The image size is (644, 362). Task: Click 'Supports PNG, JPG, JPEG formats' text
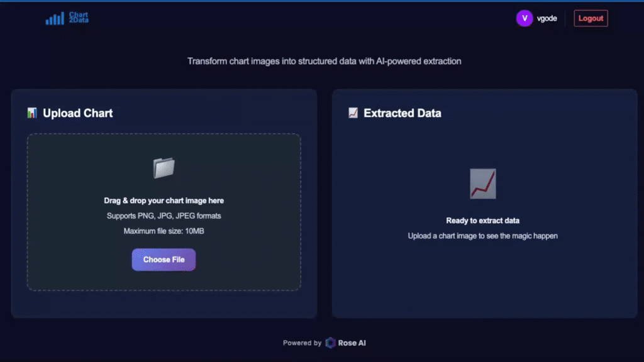(x=164, y=216)
